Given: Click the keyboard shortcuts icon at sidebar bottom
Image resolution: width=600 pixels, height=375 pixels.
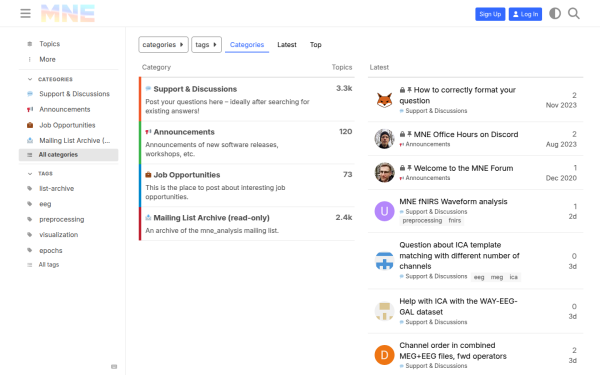Looking at the screenshot, I should (x=114, y=367).
